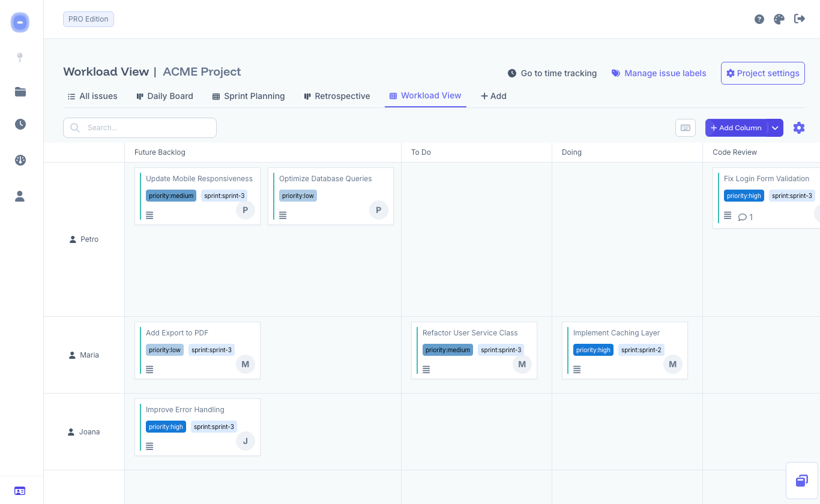Open the keyboard shortcuts icon near Add Column

coord(685,127)
